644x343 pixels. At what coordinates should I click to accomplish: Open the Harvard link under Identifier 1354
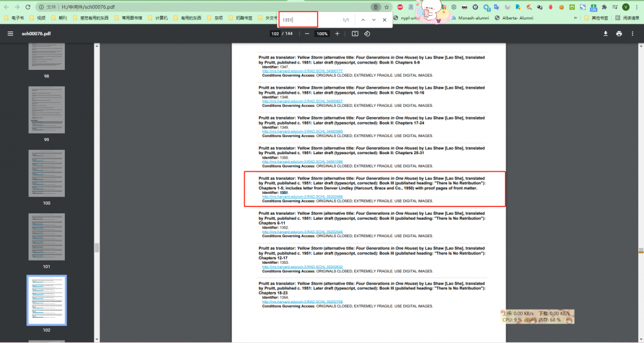tap(303, 302)
